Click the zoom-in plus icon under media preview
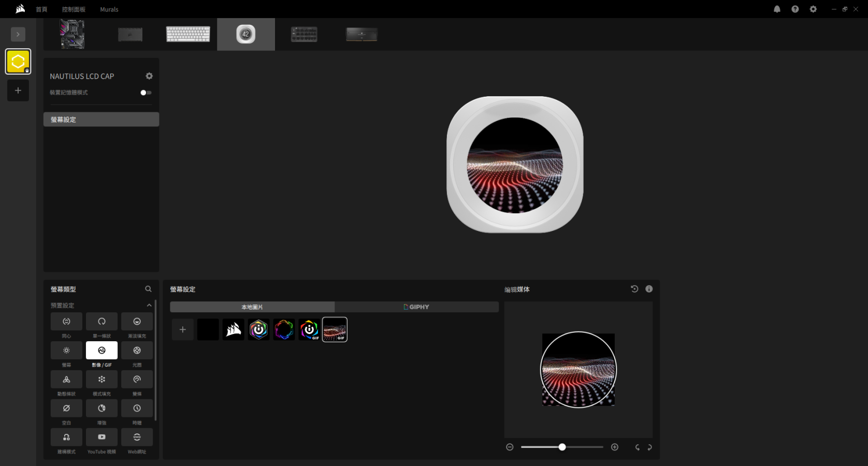 (x=615, y=447)
